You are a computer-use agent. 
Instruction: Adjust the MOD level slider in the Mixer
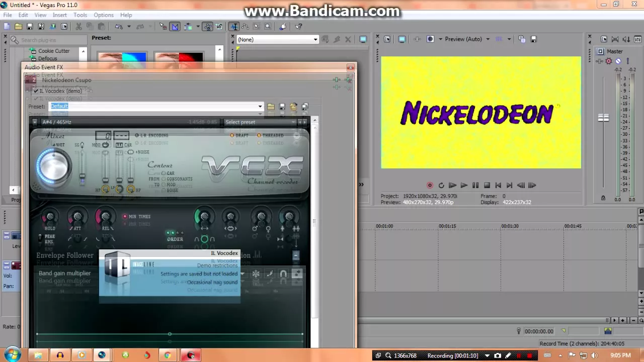(105, 180)
